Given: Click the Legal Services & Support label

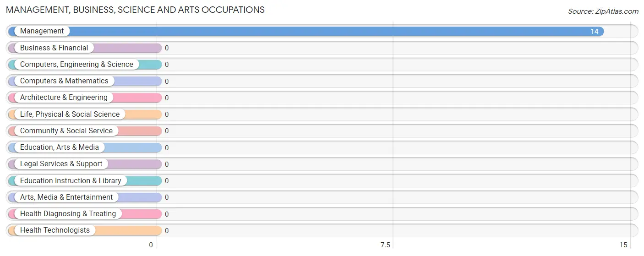Looking at the screenshot, I should click(x=61, y=164).
